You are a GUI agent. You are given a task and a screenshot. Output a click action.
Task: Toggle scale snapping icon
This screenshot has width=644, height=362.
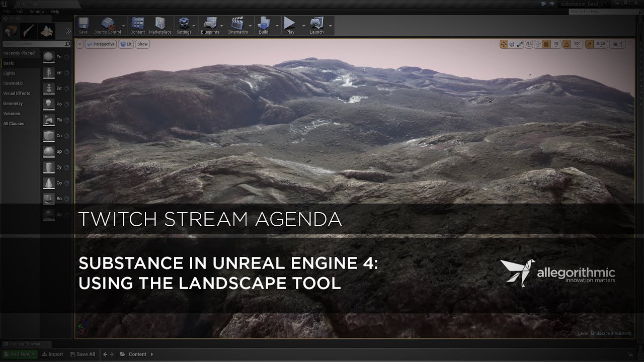point(589,44)
